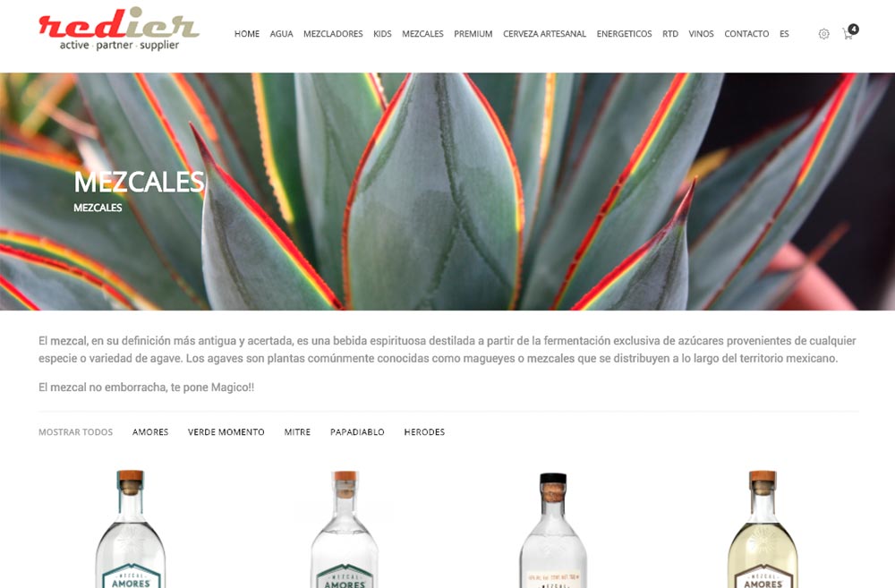This screenshot has width=895, height=588.
Task: Open the MEZCLADORES menu
Action: click(x=333, y=34)
